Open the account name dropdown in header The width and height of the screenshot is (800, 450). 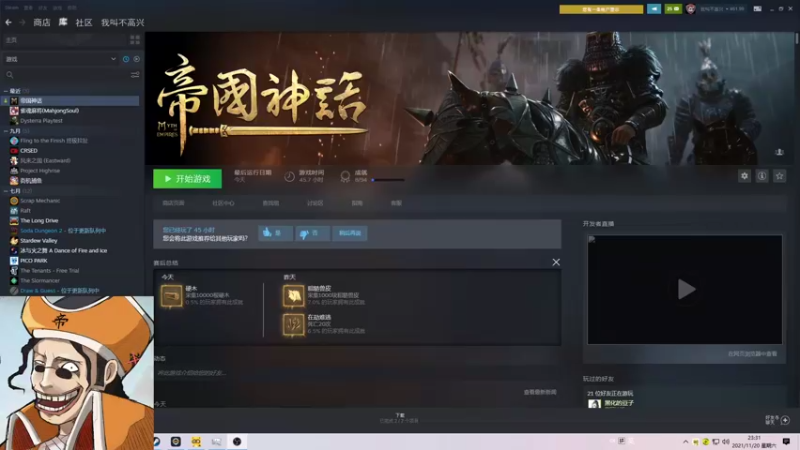tap(722, 9)
